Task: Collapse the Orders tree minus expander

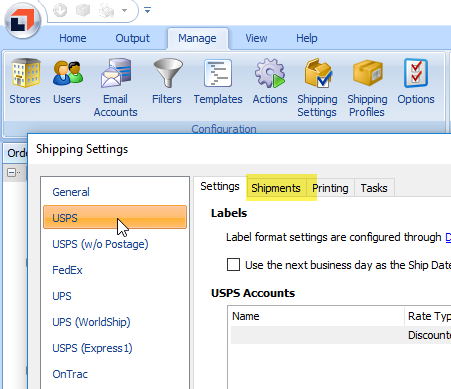Action: tap(12, 173)
